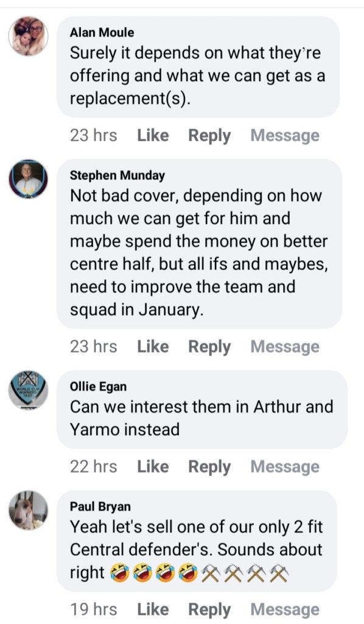Open Ollie Egan's crest avatar

click(x=28, y=391)
